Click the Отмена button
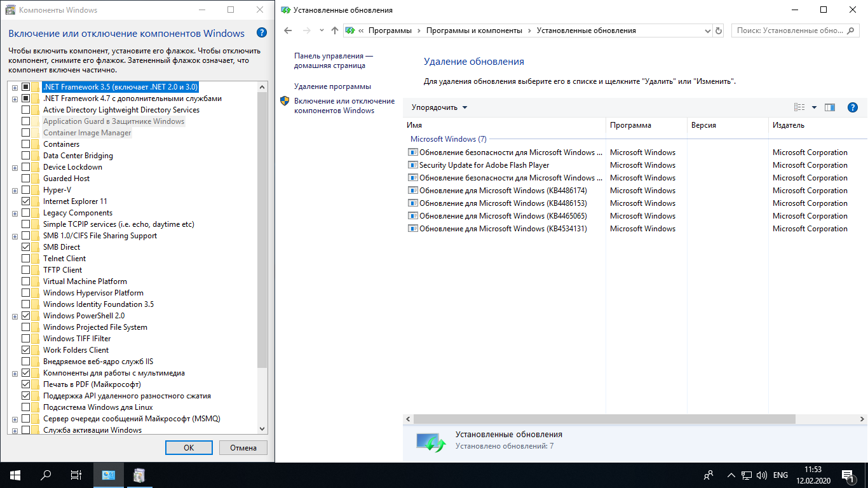 [x=243, y=447]
